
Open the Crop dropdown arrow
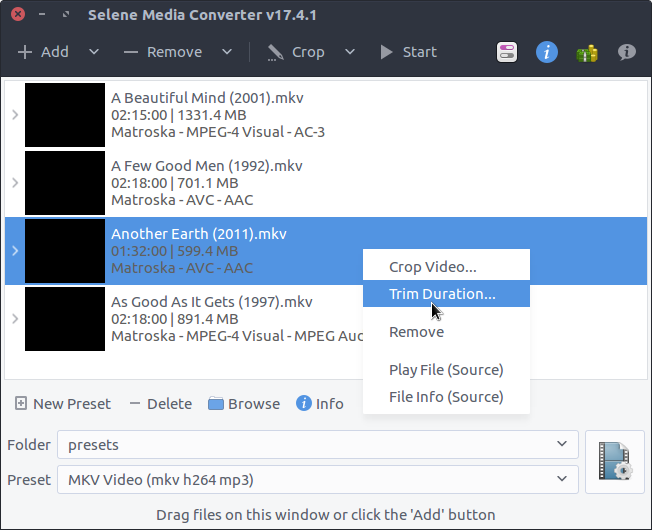click(349, 52)
